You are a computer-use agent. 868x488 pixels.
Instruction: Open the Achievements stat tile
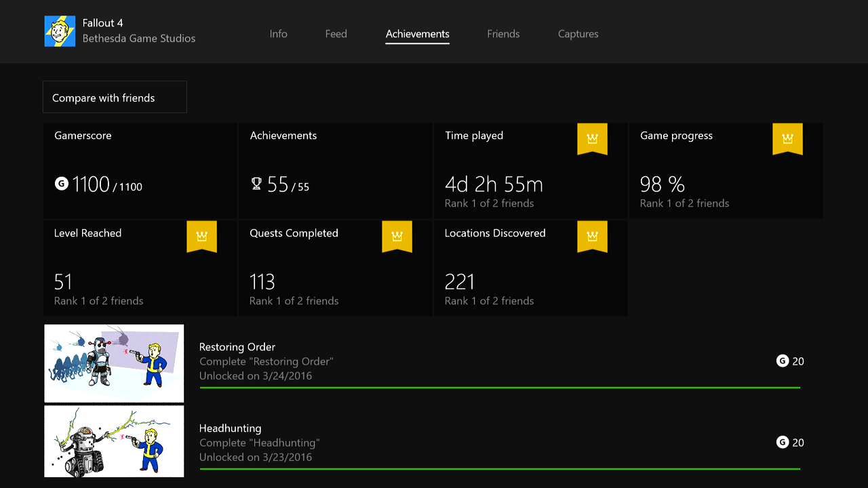336,171
